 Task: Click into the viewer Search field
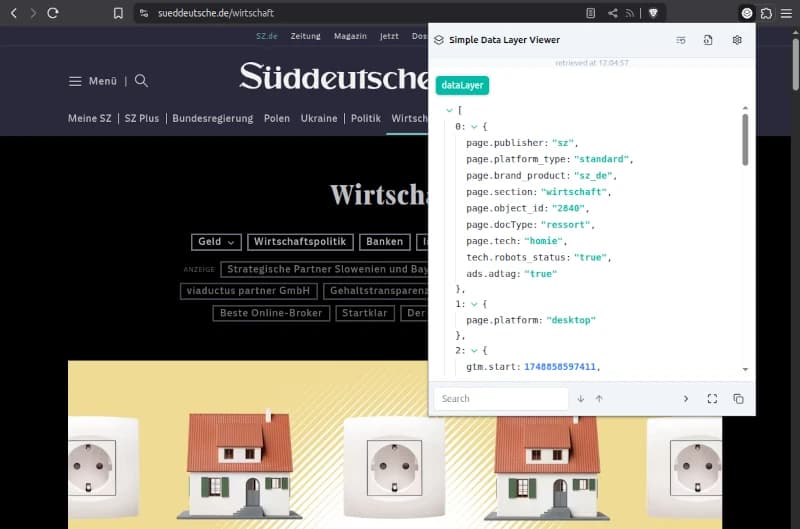pos(501,399)
